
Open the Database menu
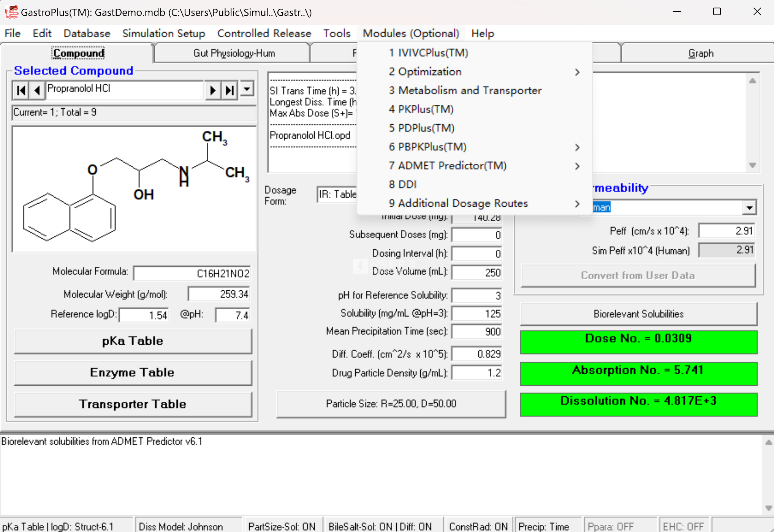click(87, 33)
